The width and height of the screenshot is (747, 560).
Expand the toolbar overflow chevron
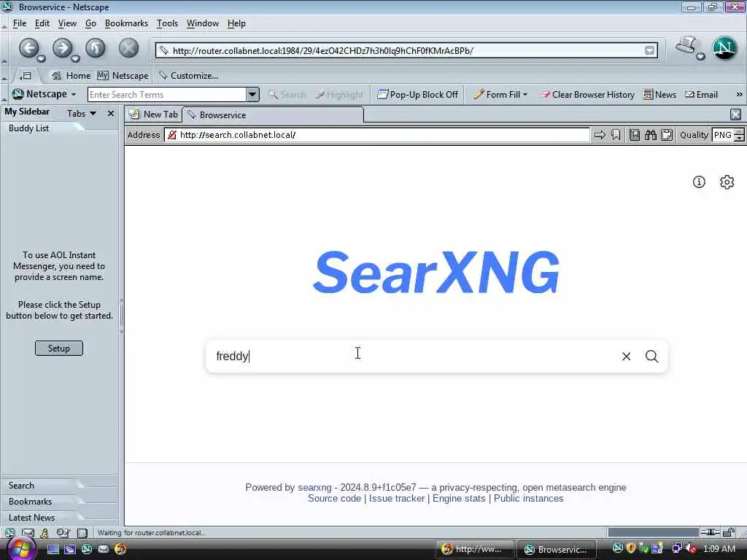(739, 95)
